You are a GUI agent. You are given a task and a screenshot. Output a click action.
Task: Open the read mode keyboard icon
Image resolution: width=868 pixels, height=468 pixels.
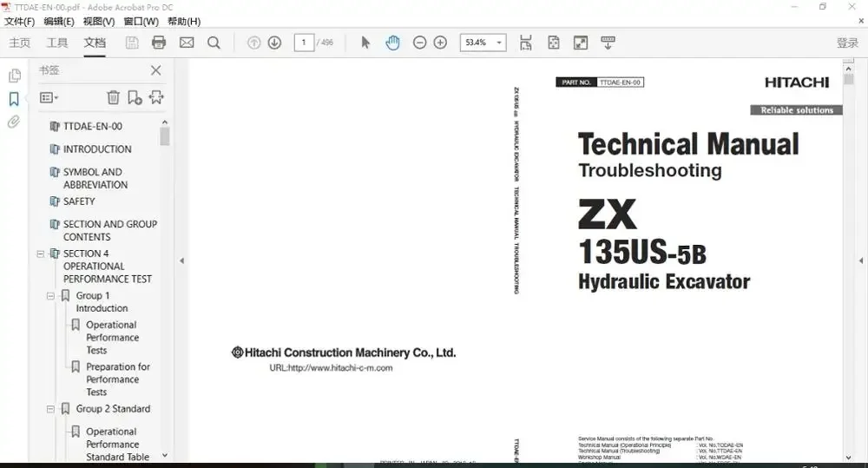pyautogui.click(x=608, y=43)
